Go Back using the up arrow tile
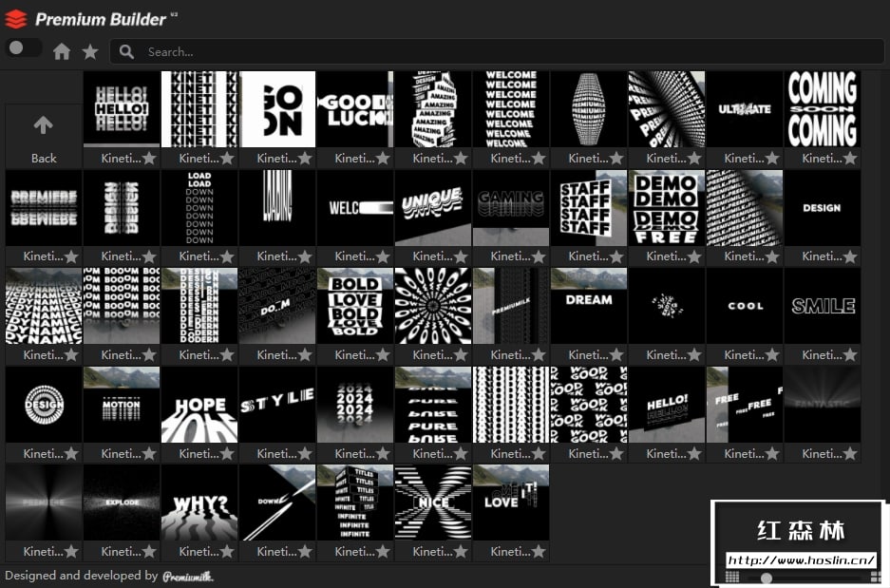 tap(44, 136)
